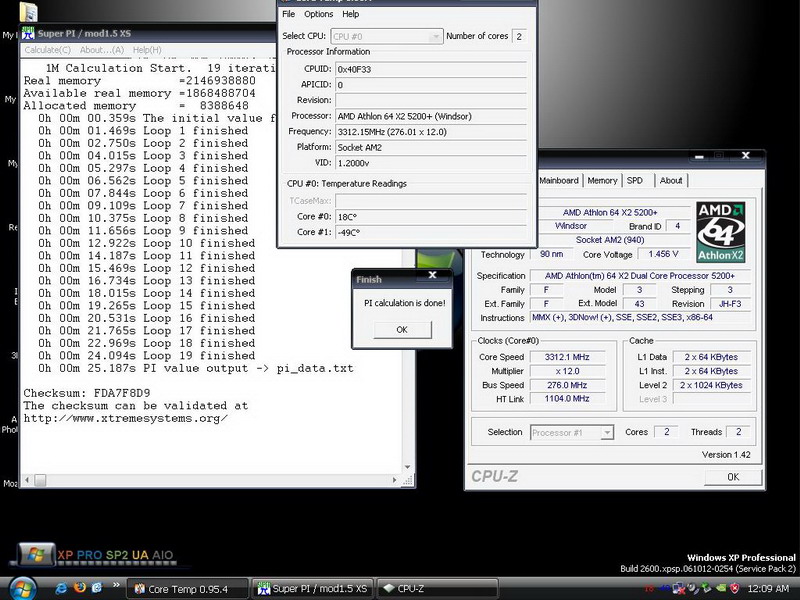The height and width of the screenshot is (600, 800).
Task: Launch Firefox from quick launch
Action: [x=80, y=587]
